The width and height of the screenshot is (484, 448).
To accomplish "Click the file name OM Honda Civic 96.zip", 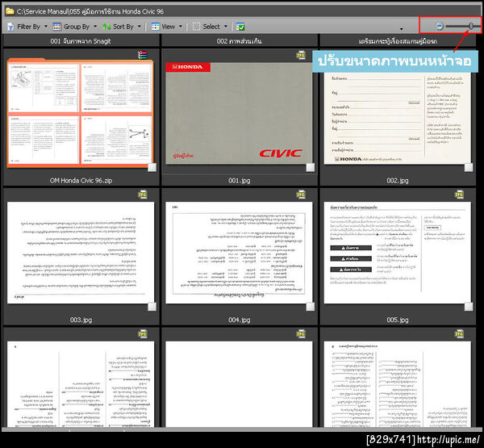I will (x=81, y=181).
